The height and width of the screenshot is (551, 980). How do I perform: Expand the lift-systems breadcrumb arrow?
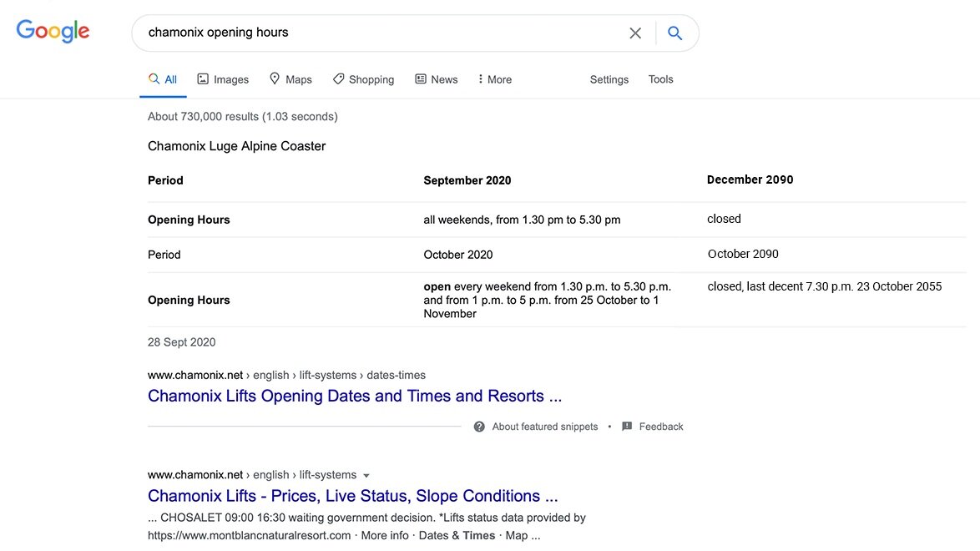tap(366, 474)
